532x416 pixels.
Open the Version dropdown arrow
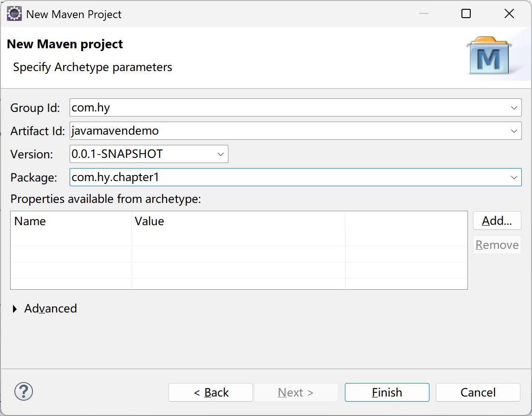[221, 154]
